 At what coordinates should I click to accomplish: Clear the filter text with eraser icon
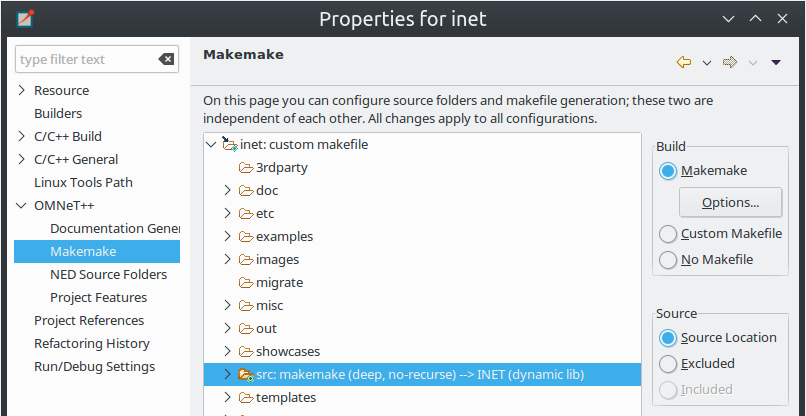pos(166,59)
